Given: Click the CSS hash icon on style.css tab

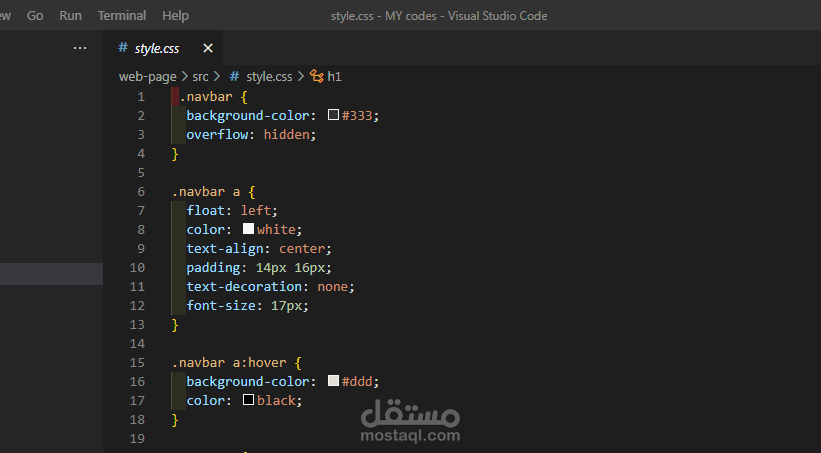Looking at the screenshot, I should (123, 48).
